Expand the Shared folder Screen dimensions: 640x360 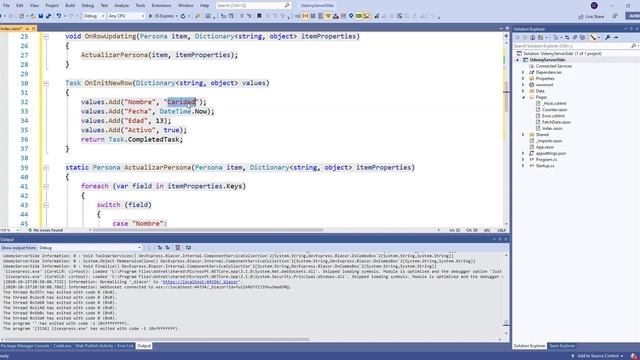[x=523, y=135]
